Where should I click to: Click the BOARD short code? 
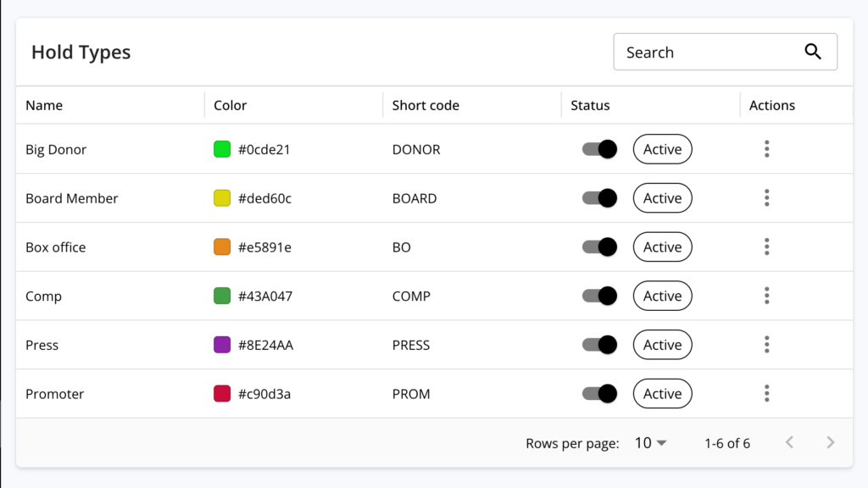point(415,198)
